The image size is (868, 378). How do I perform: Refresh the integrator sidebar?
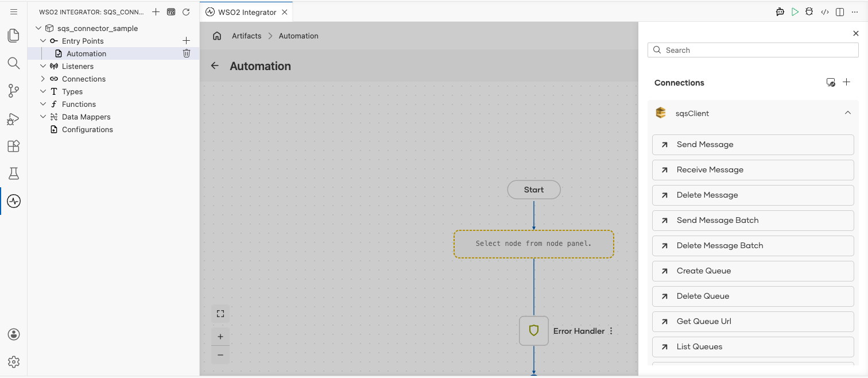point(185,12)
